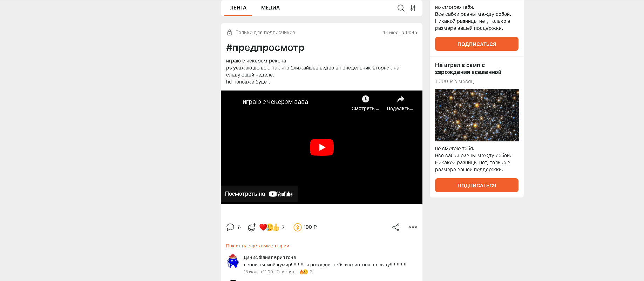
Task: Share the post using the share icon
Action: pyautogui.click(x=396, y=227)
